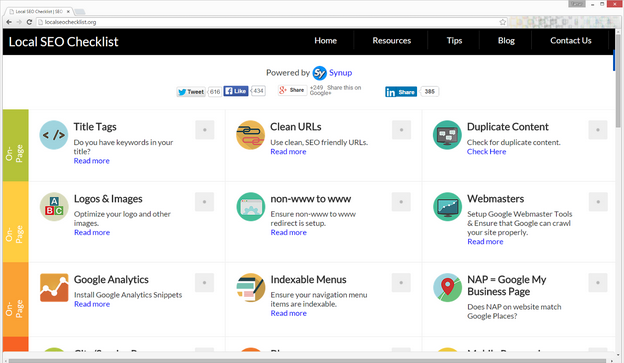Open Read more under Webmasters

[485, 242]
